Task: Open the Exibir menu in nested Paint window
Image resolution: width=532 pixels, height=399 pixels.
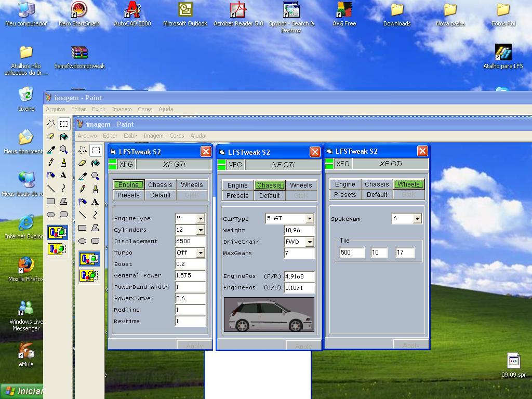Action: [x=130, y=136]
